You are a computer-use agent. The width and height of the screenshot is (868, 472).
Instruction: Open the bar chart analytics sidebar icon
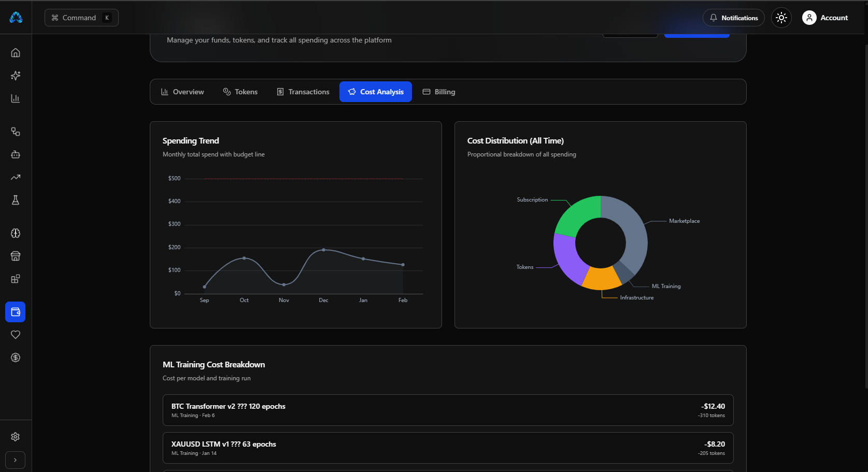click(16, 98)
